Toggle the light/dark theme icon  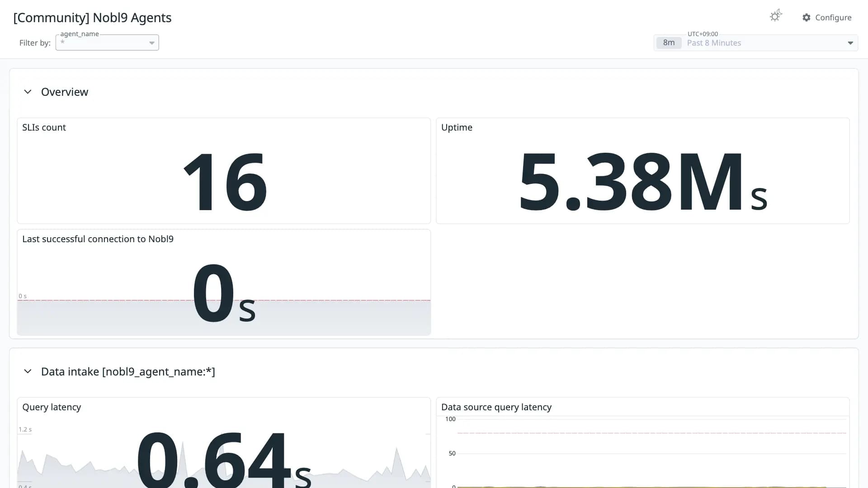pos(776,16)
